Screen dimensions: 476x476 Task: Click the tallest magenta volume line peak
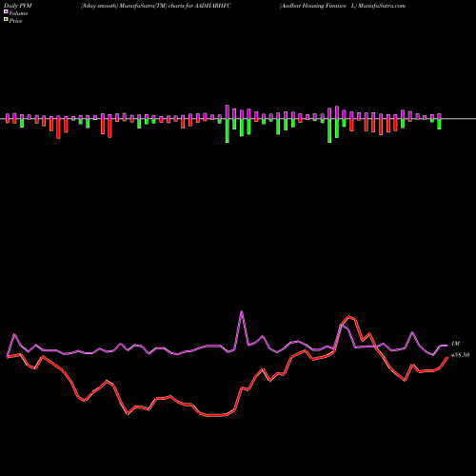click(242, 311)
